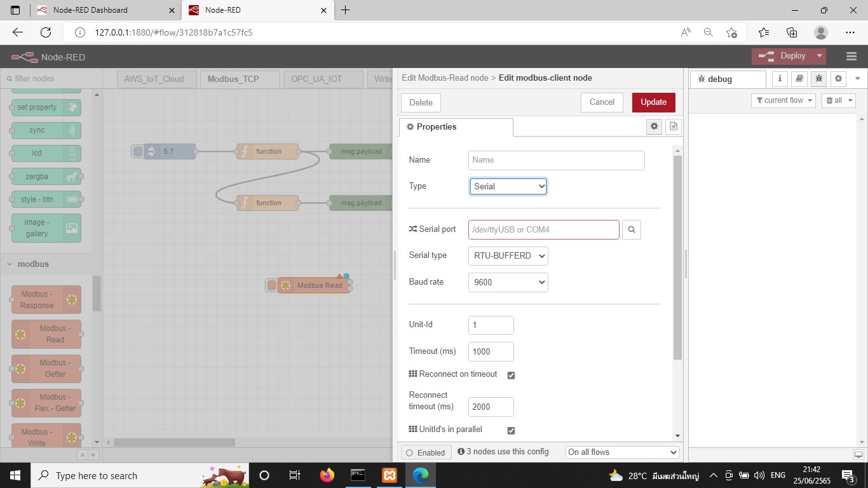Show the info sidebar tab icon

tap(780, 79)
